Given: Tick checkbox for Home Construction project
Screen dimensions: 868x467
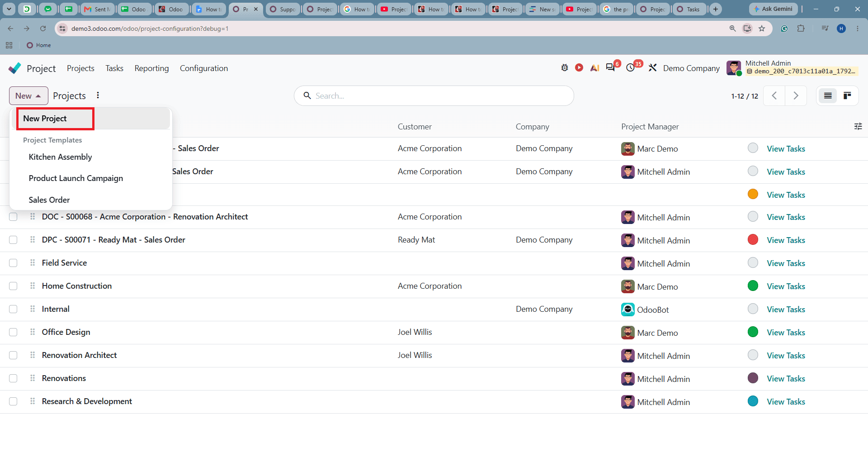Looking at the screenshot, I should [13, 286].
